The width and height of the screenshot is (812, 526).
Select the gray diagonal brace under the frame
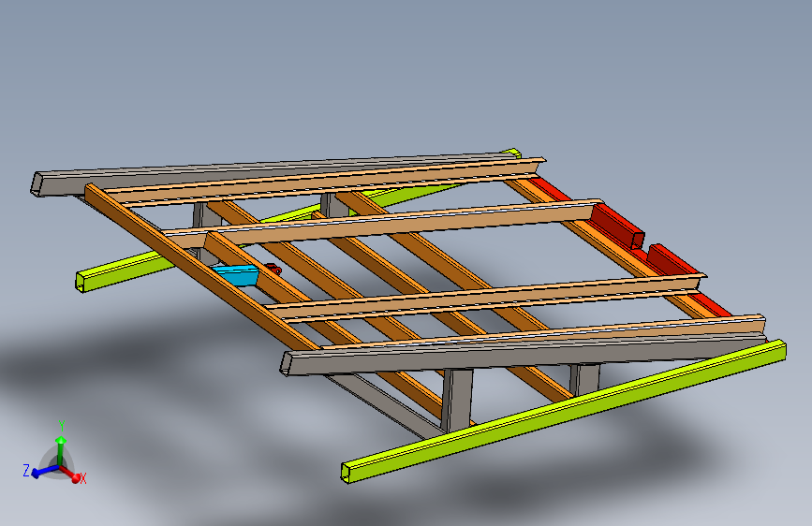[x=386, y=405]
